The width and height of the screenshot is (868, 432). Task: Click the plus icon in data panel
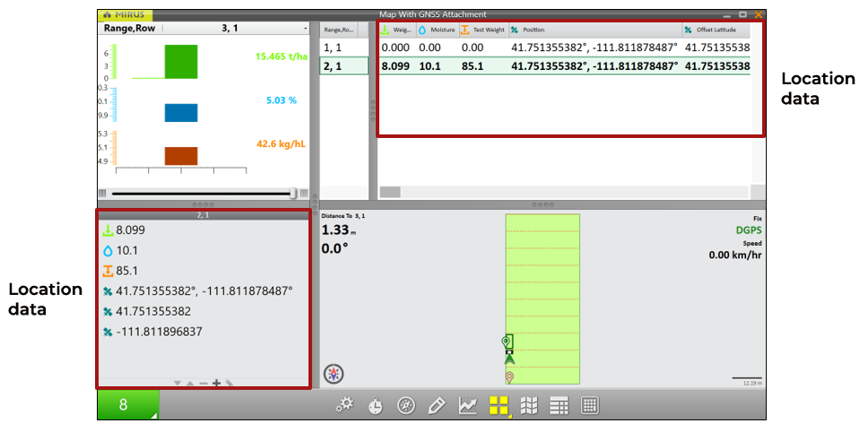click(x=216, y=383)
